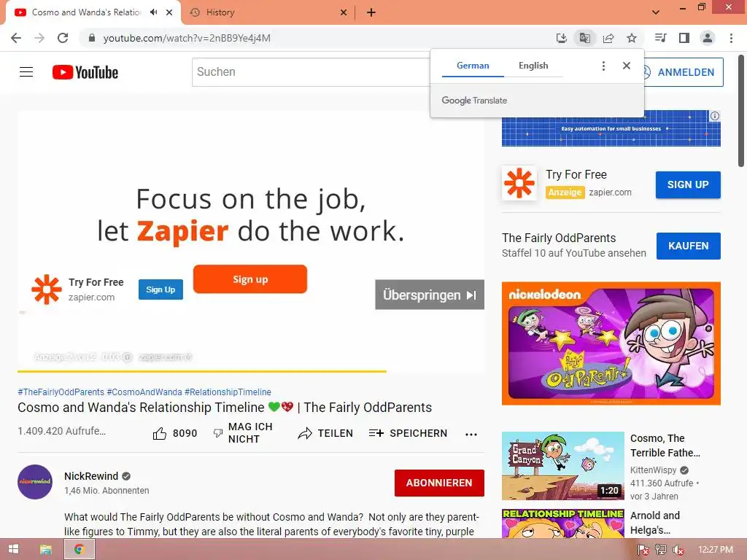Click the taskbar clock 12:27 PM
Image resolution: width=747 pixels, height=560 pixels.
(715, 550)
